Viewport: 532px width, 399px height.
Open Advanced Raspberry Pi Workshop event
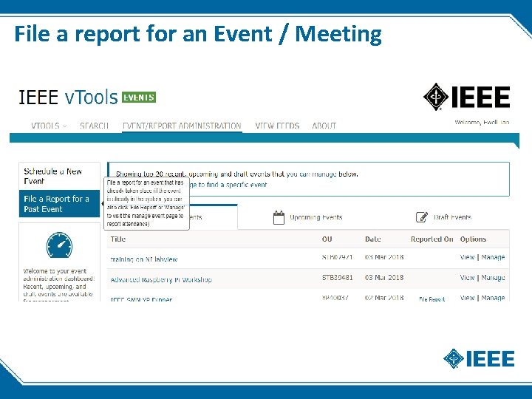[x=161, y=280]
